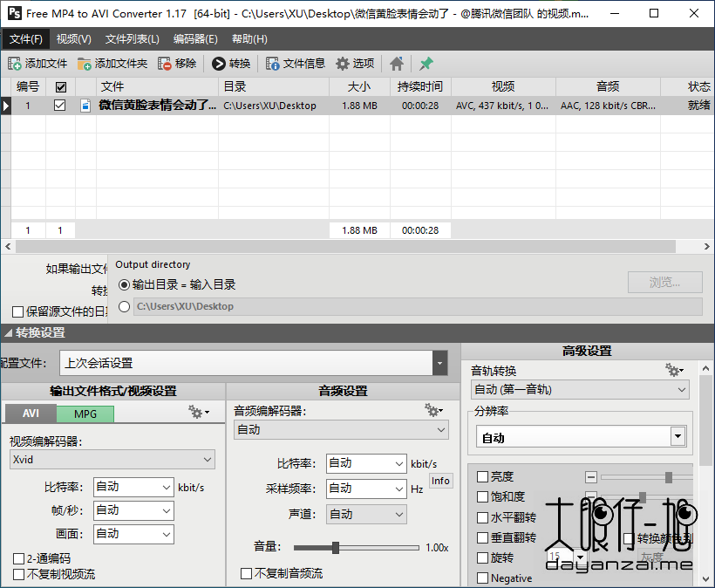Click the home icon in toolbar

point(397,64)
